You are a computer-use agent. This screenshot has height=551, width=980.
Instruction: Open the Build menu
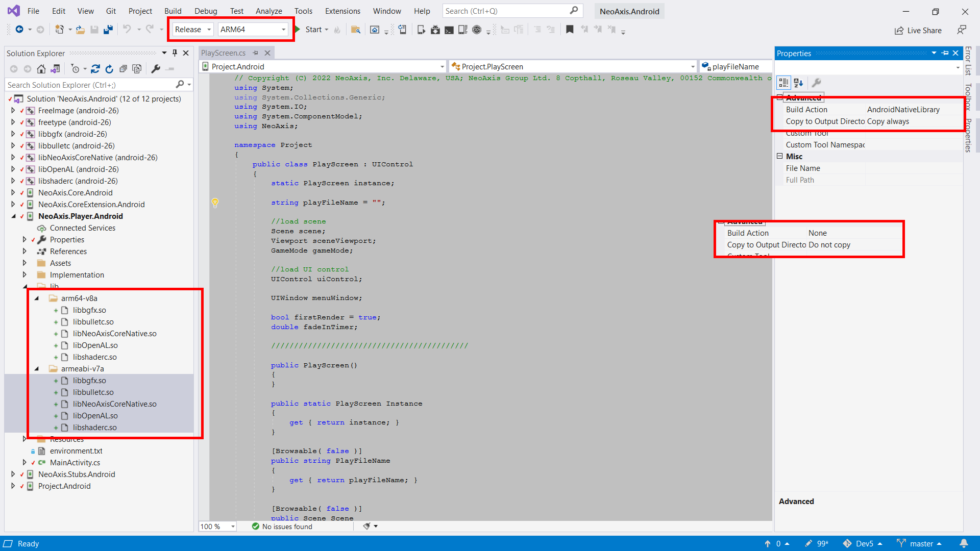(173, 11)
